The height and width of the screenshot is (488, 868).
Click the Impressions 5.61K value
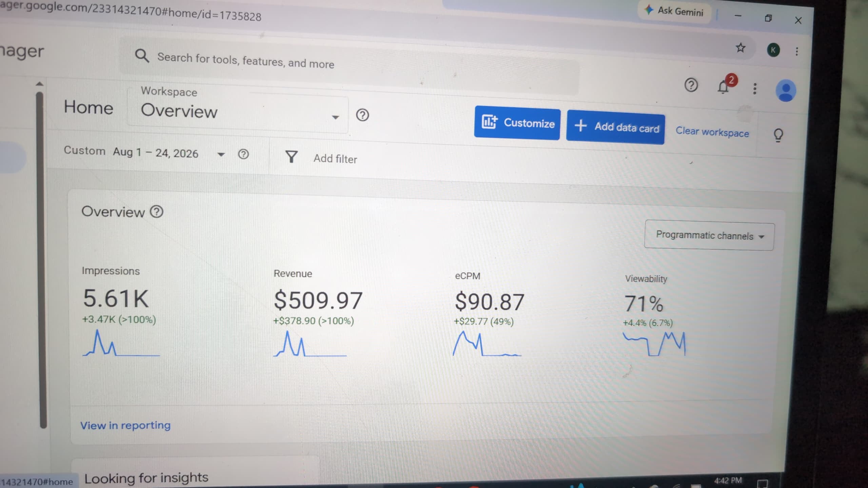pyautogui.click(x=116, y=299)
